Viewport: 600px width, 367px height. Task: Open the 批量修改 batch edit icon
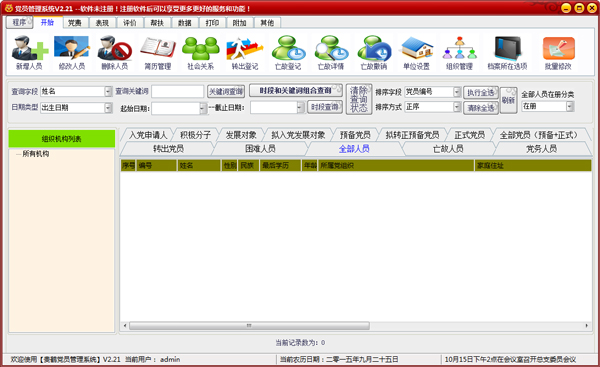pos(558,53)
